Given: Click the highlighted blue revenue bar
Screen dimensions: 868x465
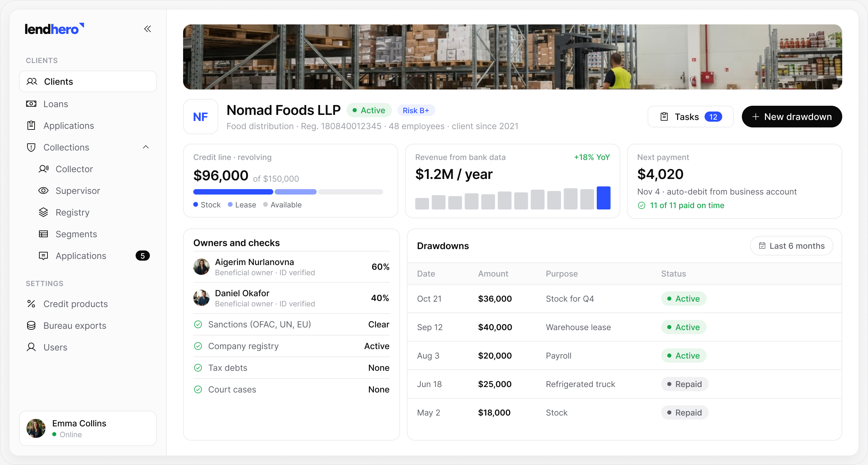Looking at the screenshot, I should pyautogui.click(x=604, y=198).
